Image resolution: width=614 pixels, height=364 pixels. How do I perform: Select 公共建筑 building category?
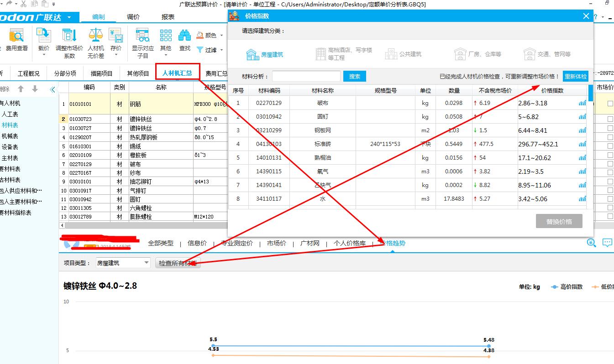tap(403, 54)
